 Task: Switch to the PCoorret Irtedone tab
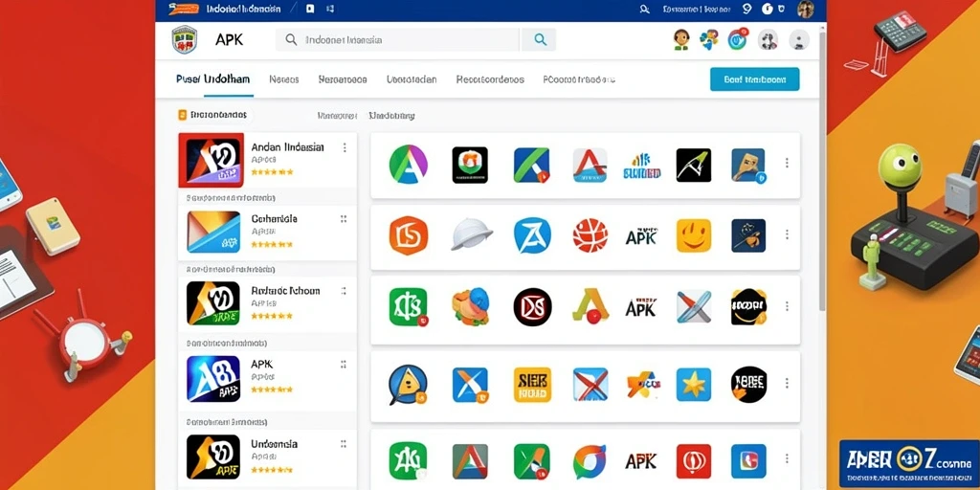coord(579,79)
